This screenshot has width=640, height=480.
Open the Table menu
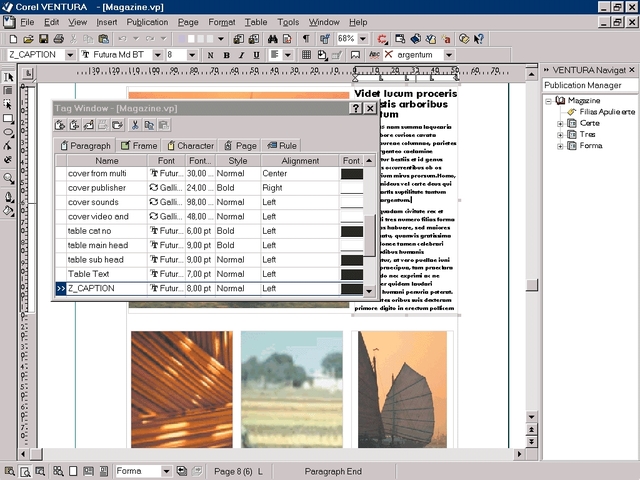pos(256,22)
